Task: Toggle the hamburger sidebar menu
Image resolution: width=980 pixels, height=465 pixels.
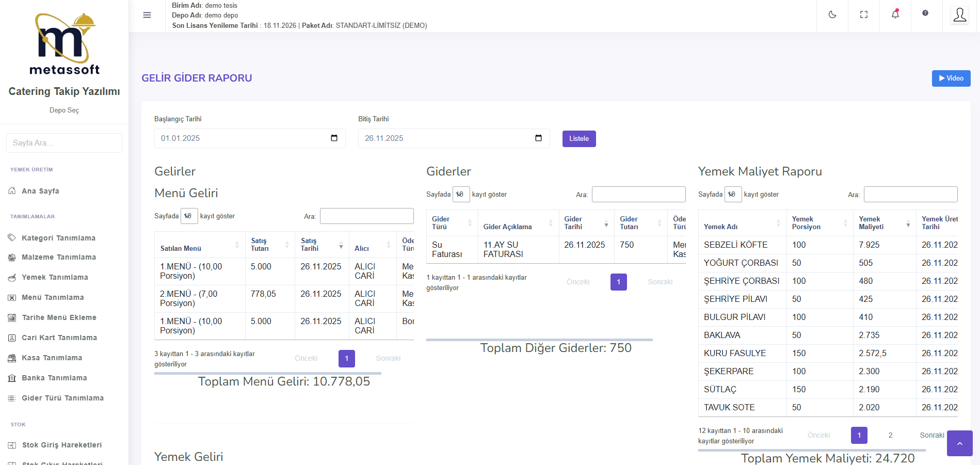Action: [x=147, y=15]
